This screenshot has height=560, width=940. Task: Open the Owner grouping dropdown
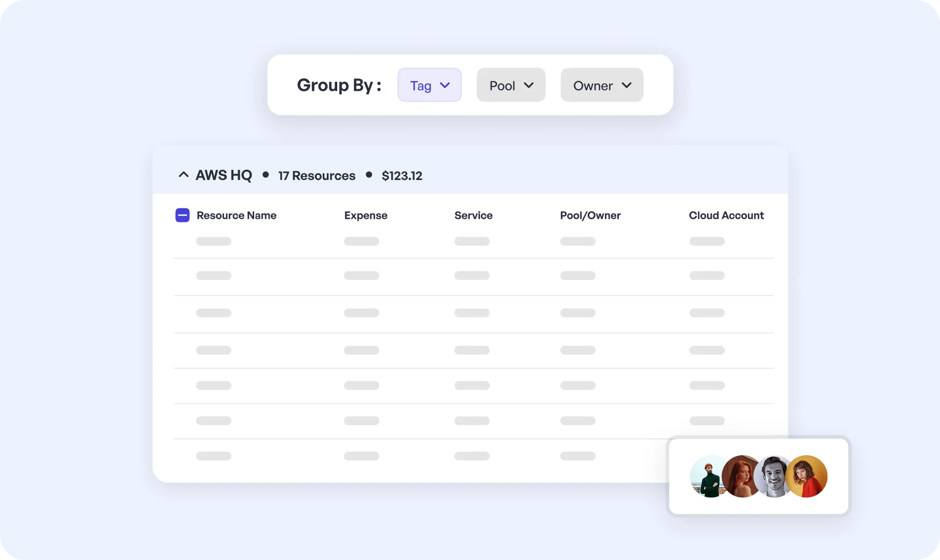pos(601,85)
